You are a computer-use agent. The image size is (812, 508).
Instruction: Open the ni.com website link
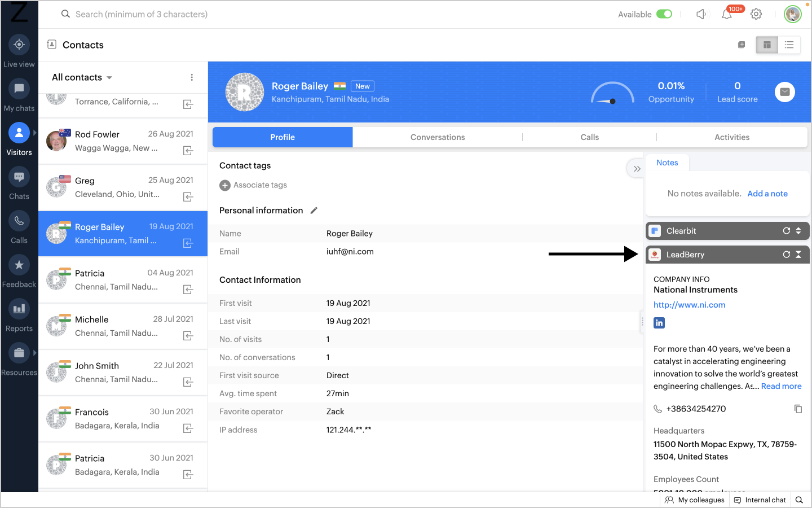(689, 305)
